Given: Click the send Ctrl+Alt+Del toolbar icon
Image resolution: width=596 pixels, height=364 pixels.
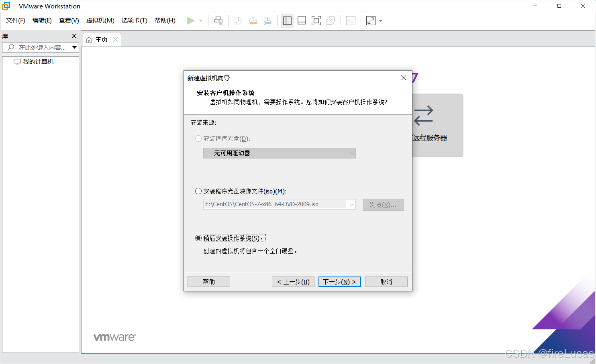Looking at the screenshot, I should [218, 21].
